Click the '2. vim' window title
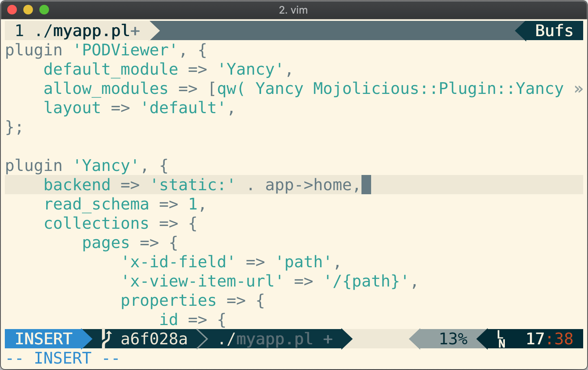This screenshot has height=370, width=588. (x=293, y=10)
